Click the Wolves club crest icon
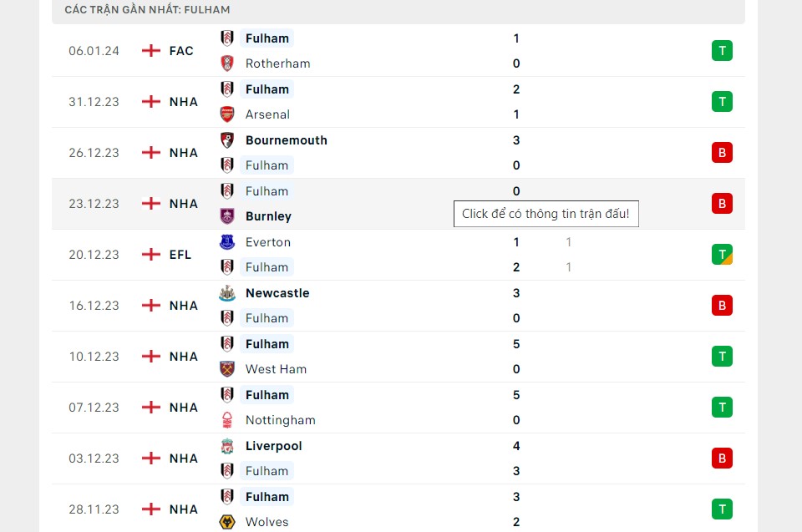This screenshot has height=532, width=802. click(x=227, y=522)
